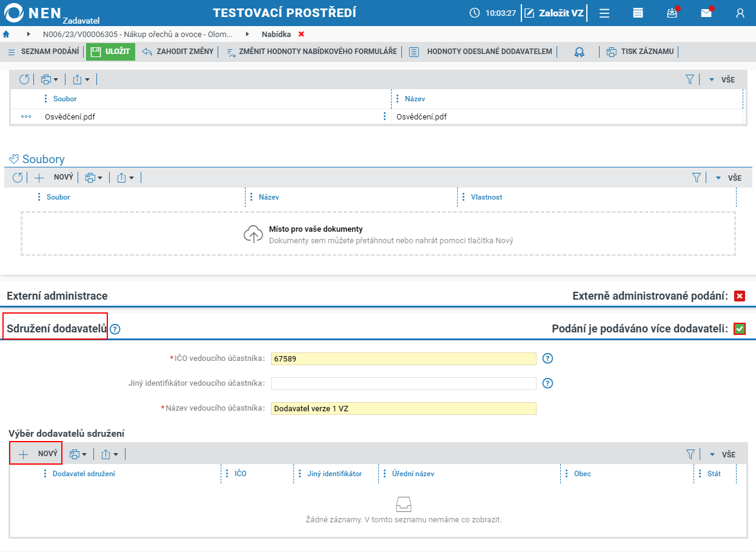
Task: Click the green ULOŽIT button
Action: click(x=110, y=52)
